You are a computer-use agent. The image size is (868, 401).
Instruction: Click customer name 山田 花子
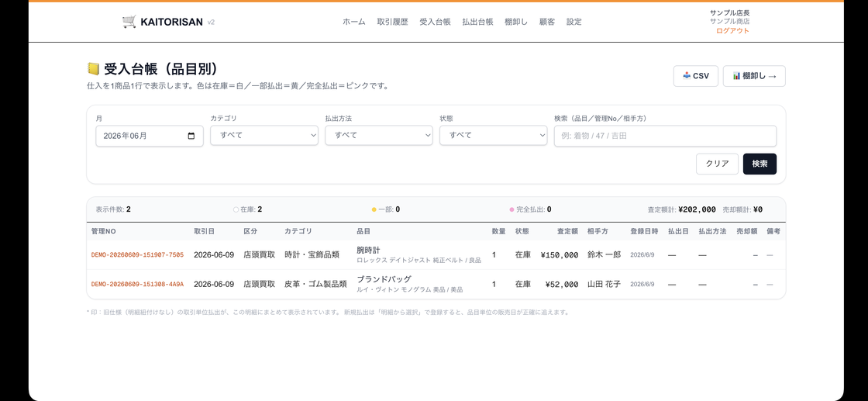[x=604, y=284]
